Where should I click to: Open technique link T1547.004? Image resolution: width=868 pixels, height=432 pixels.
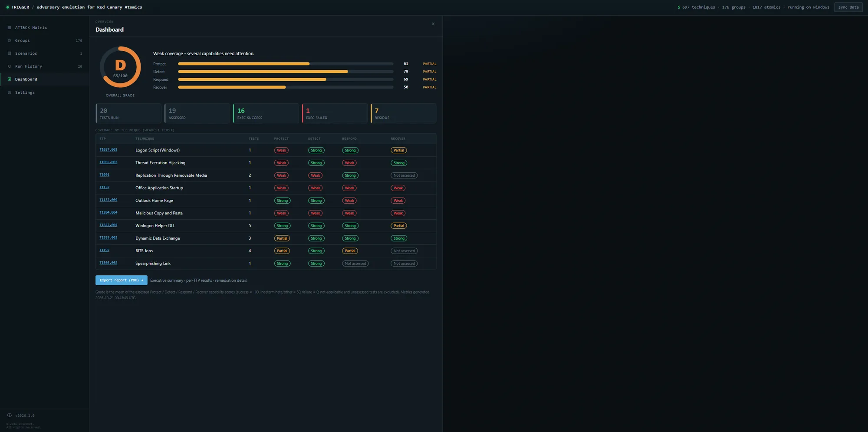(x=108, y=225)
